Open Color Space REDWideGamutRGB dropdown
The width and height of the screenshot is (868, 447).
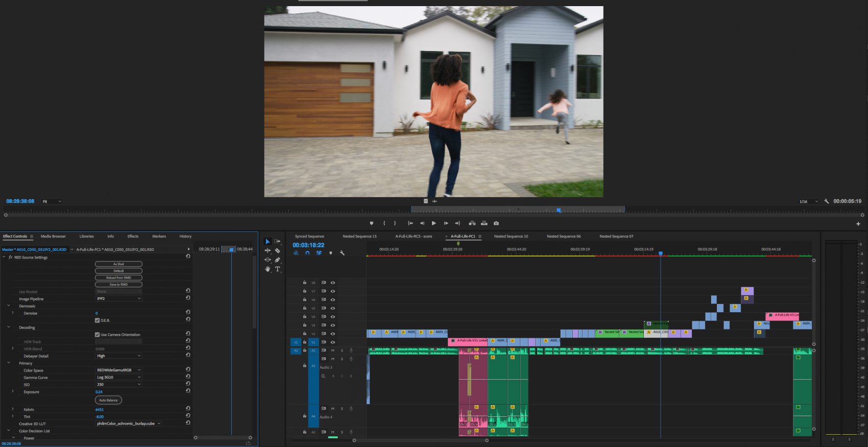pyautogui.click(x=118, y=370)
